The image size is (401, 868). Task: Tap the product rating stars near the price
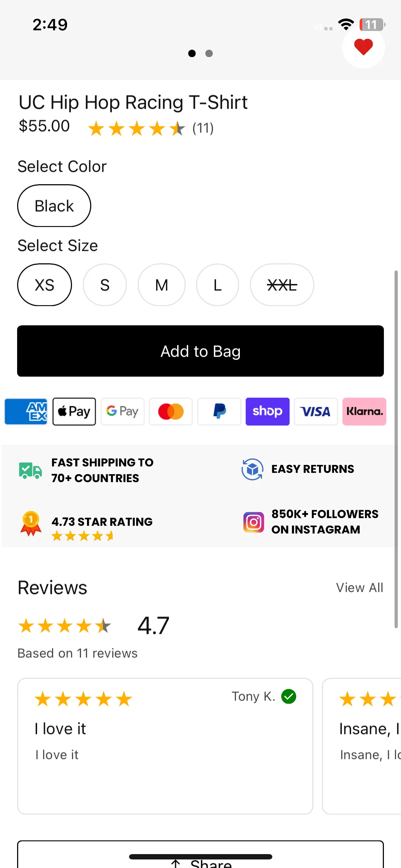(137, 128)
